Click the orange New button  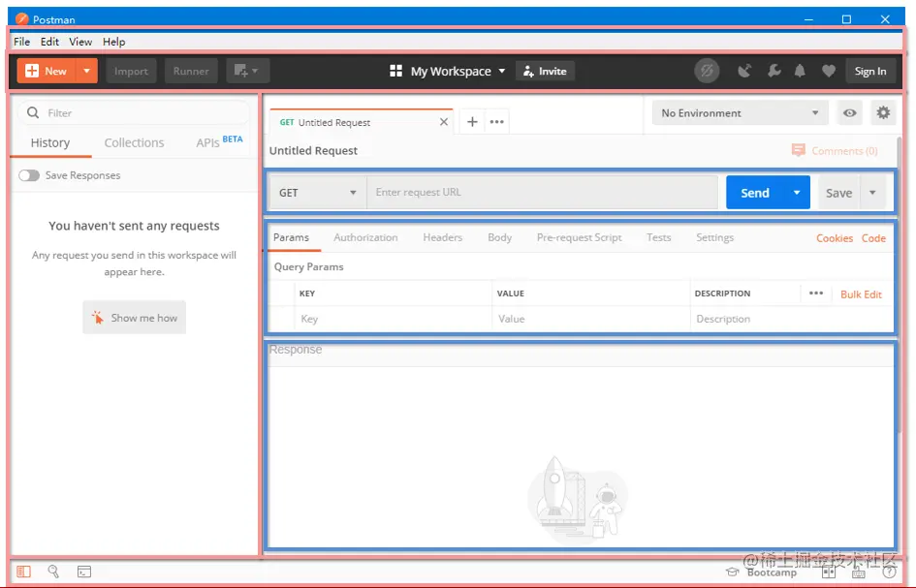coord(47,72)
